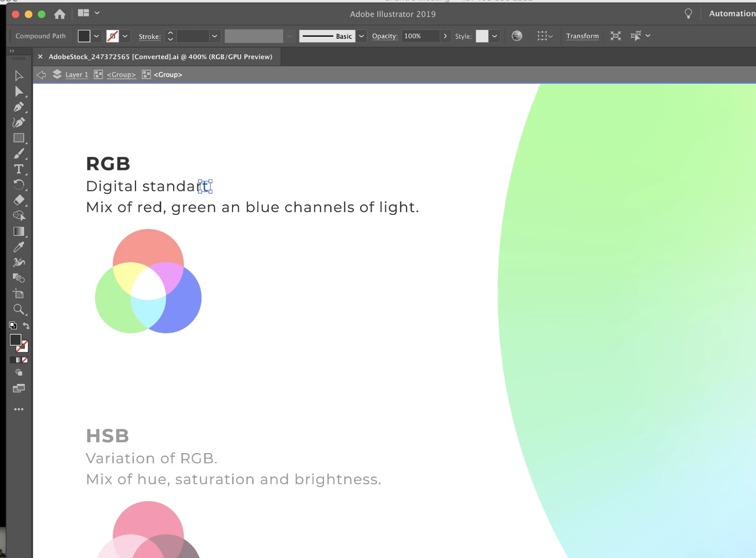Close the AdobeStock_247372565 document tab
756x558 pixels.
tap(40, 57)
